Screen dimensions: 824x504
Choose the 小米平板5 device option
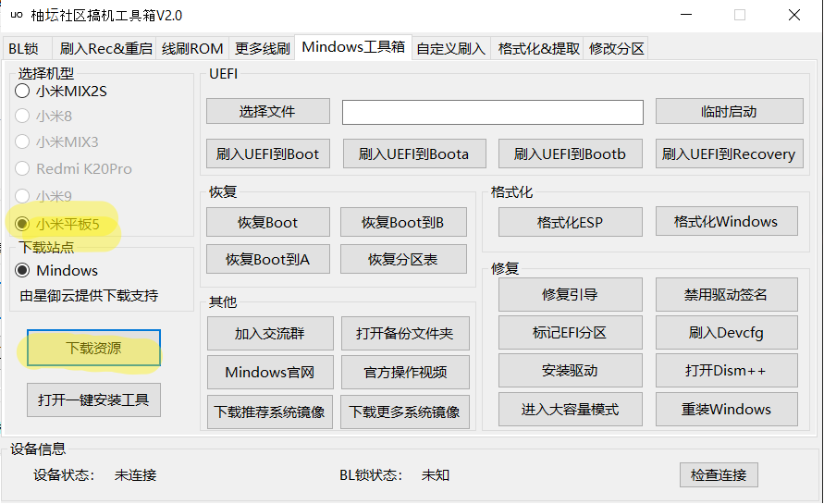(x=22, y=223)
